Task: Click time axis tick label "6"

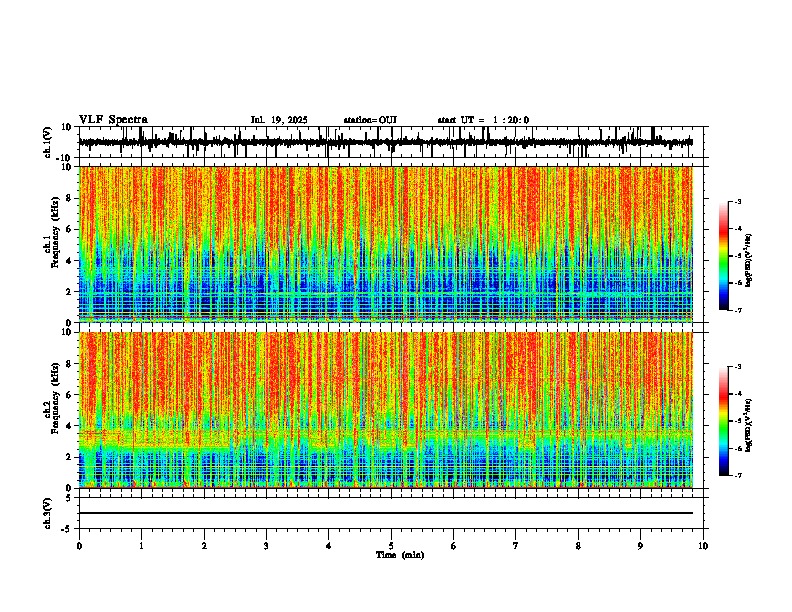Action: (x=453, y=546)
